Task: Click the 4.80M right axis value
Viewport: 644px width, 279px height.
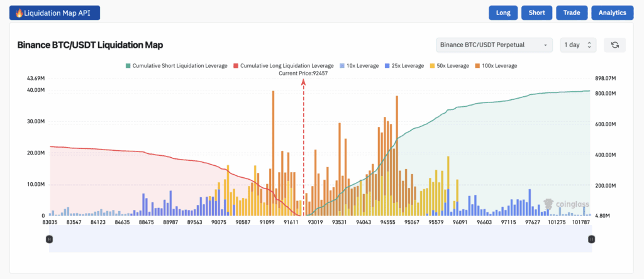Action: click(x=603, y=216)
